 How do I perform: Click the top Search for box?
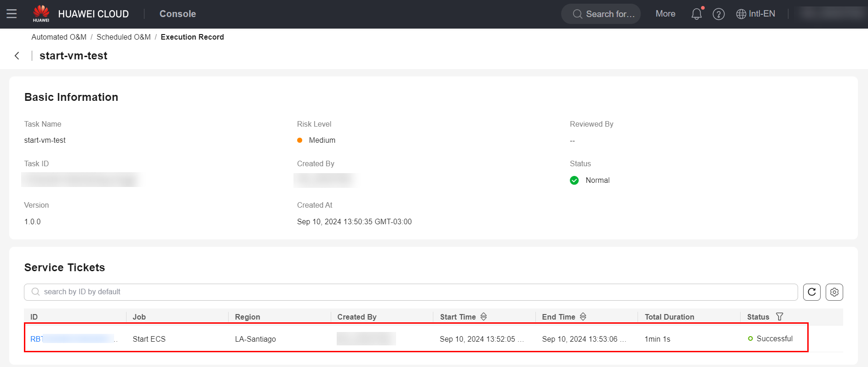601,14
